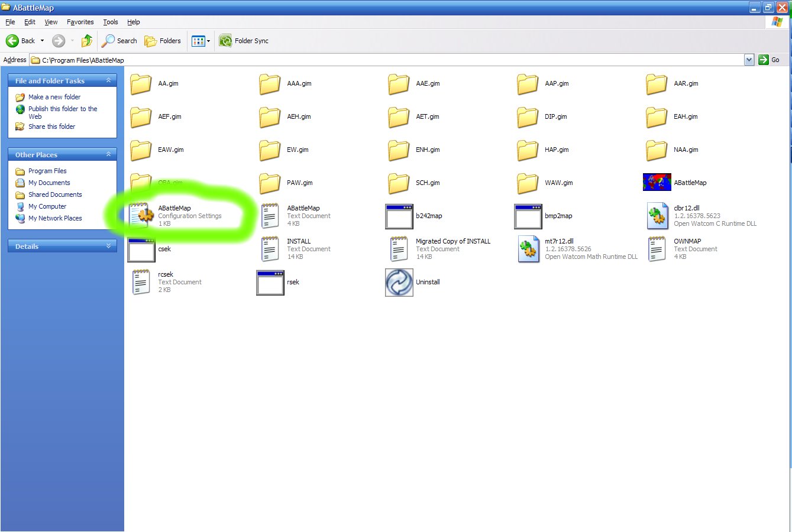
Task: Select the EW.gim folder icon
Action: coord(270,150)
